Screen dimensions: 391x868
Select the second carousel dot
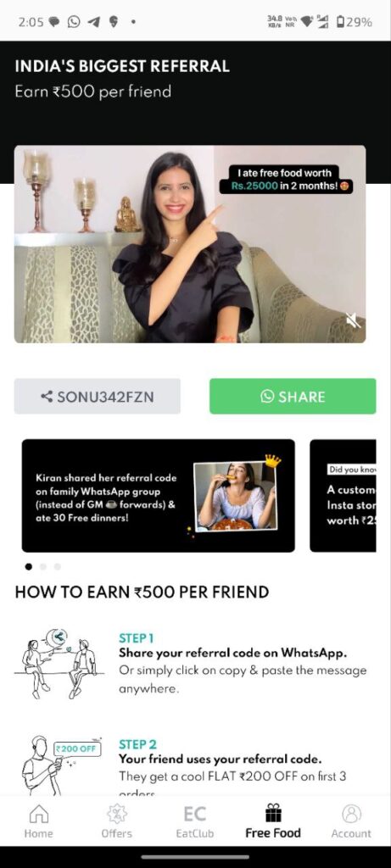(43, 566)
